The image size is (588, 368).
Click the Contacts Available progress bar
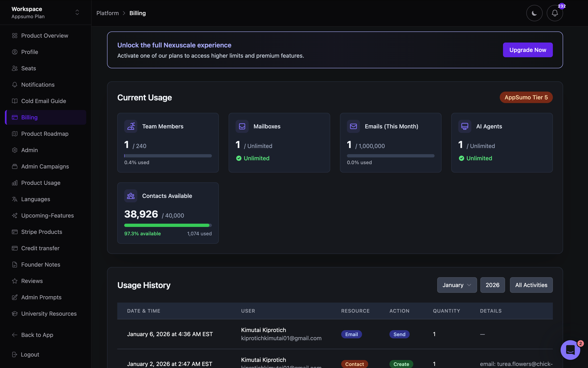pyautogui.click(x=168, y=225)
